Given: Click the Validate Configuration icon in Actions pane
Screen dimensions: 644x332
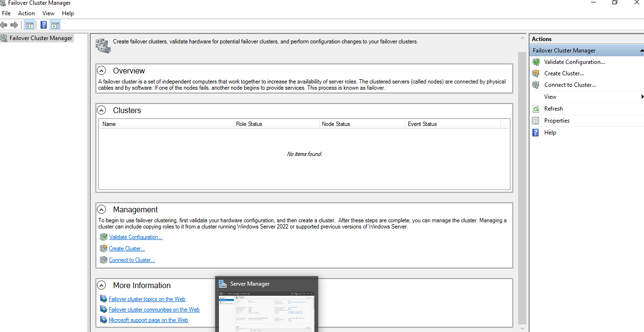Looking at the screenshot, I should [x=536, y=62].
